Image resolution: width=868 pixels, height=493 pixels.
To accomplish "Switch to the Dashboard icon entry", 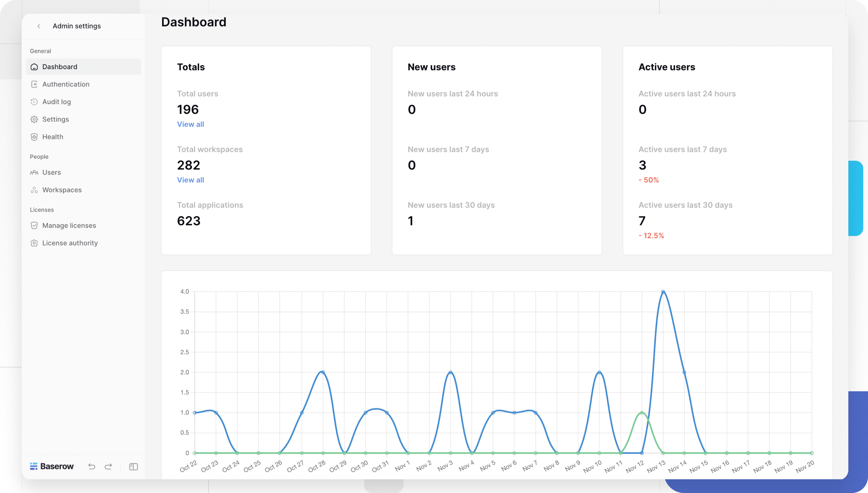I will (34, 66).
